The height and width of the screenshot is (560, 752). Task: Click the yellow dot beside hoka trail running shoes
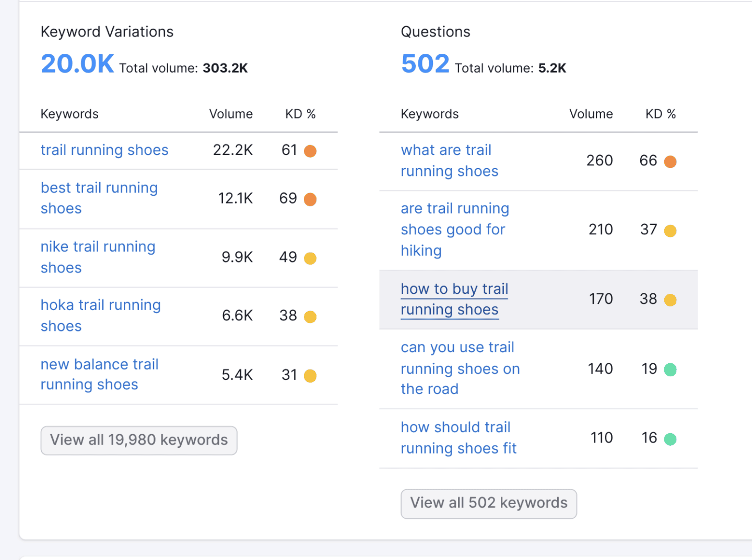[x=311, y=316]
